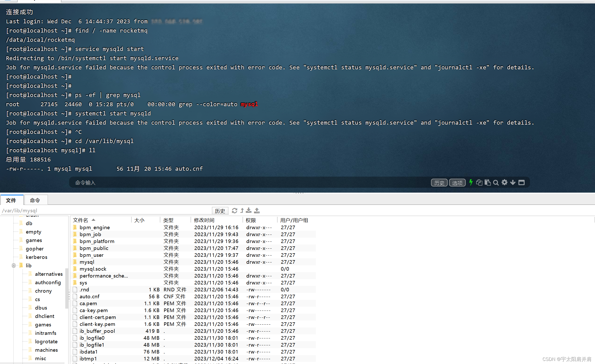This screenshot has width=595, height=364.
Task: Select the machines folder in tree
Action: pos(46,350)
